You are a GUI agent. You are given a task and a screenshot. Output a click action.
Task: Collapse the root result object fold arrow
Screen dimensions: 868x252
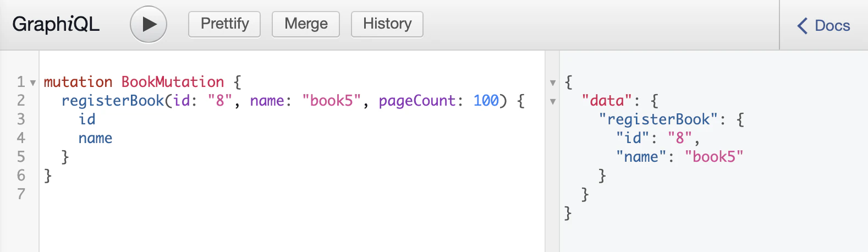click(553, 83)
